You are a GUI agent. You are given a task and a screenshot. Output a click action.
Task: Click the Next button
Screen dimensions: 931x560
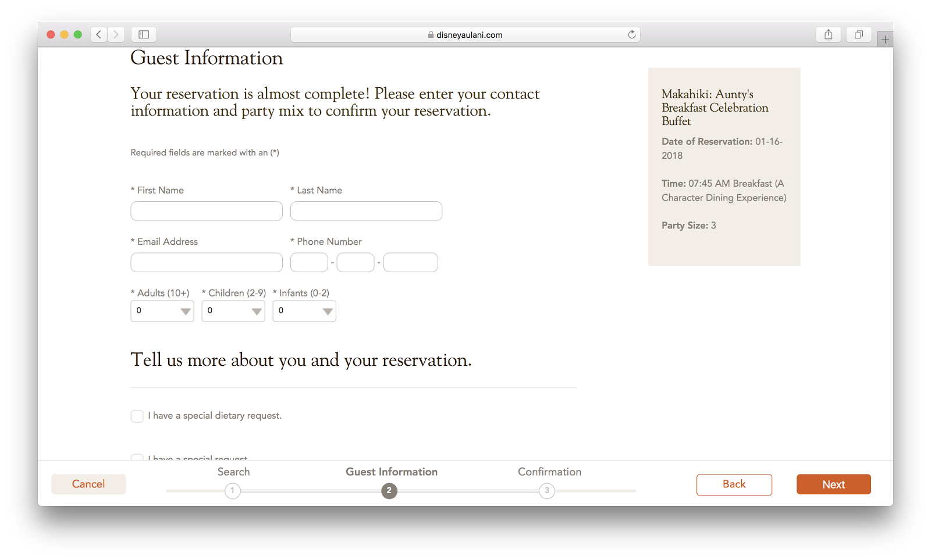(834, 484)
